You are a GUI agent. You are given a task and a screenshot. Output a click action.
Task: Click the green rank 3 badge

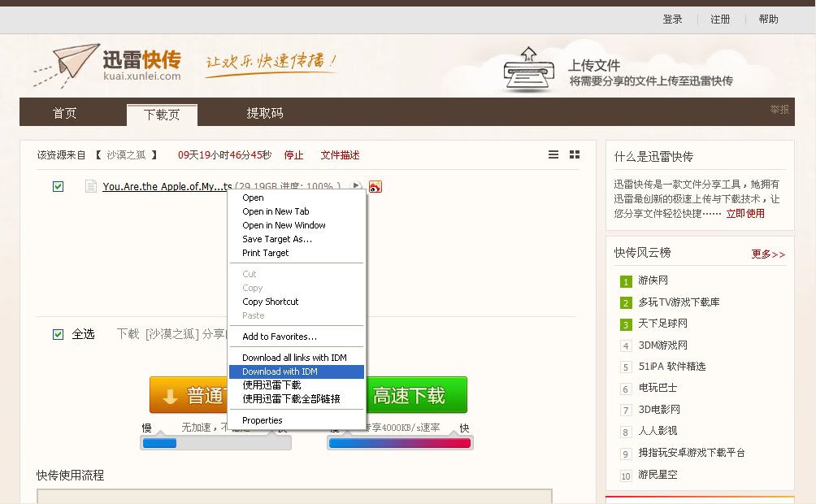[626, 325]
